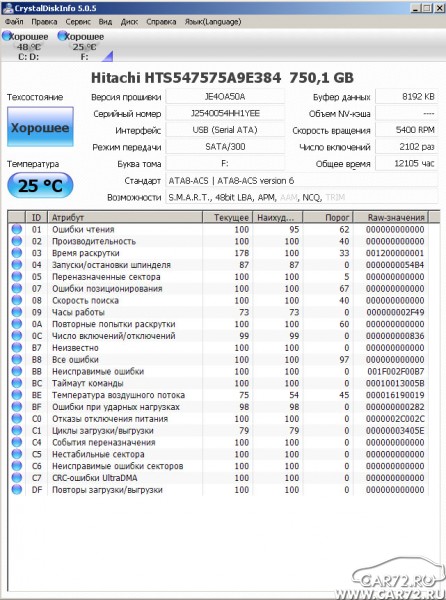Click the drive letter field F:

tap(225, 163)
